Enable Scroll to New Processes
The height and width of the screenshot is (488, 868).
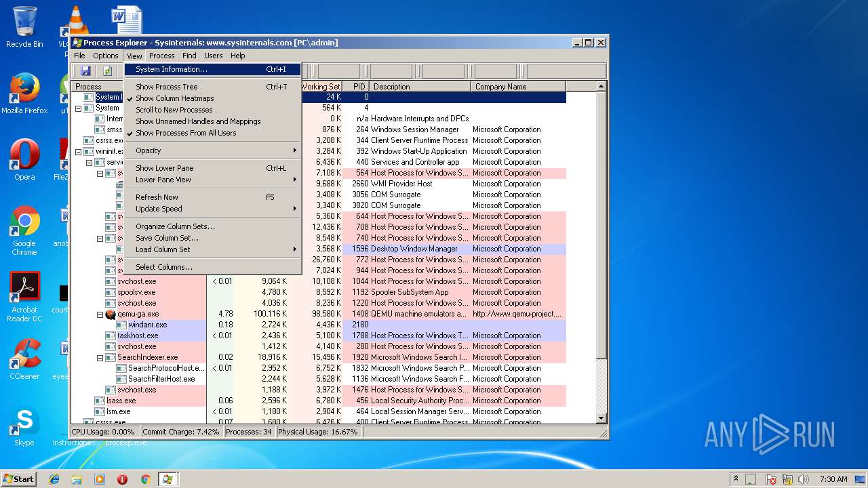point(213,110)
